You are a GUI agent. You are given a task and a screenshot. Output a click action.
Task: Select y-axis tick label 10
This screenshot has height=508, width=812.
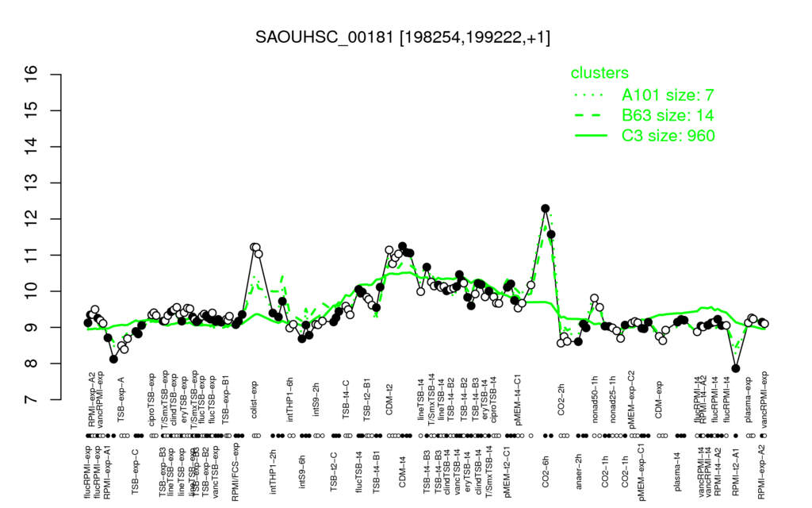(x=32, y=291)
